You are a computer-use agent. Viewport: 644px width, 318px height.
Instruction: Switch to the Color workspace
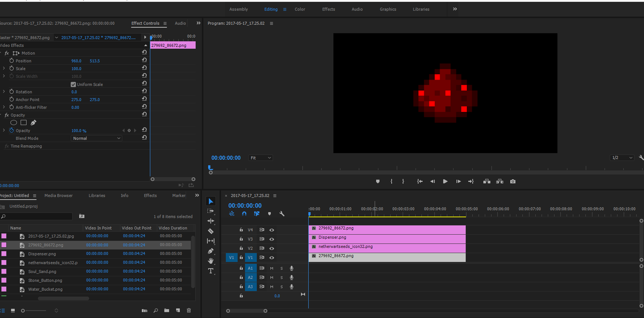point(300,9)
